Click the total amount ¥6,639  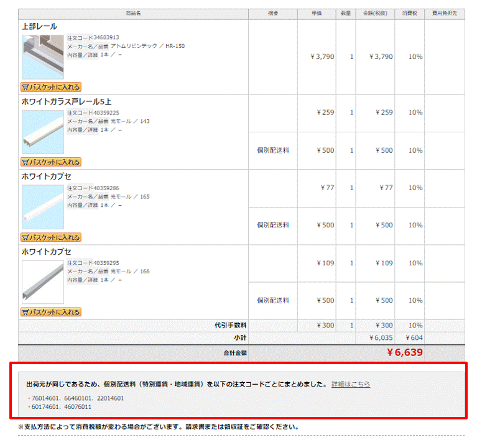405,352
